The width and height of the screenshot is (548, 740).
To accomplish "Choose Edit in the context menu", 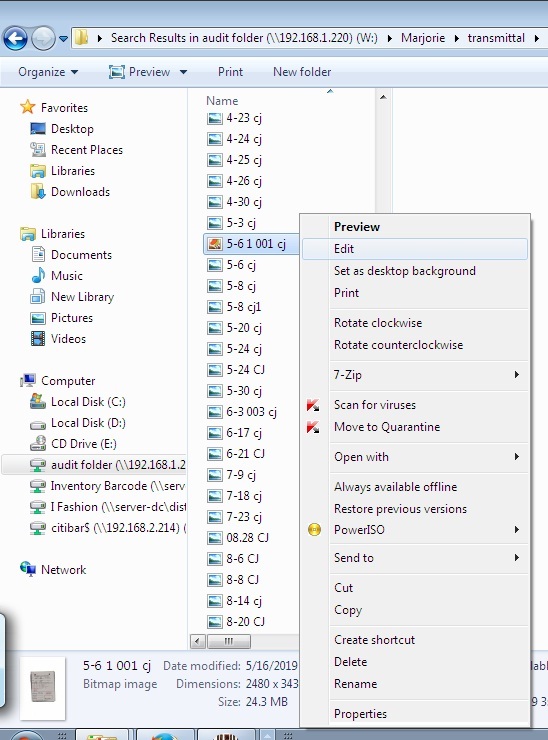I will [414, 249].
